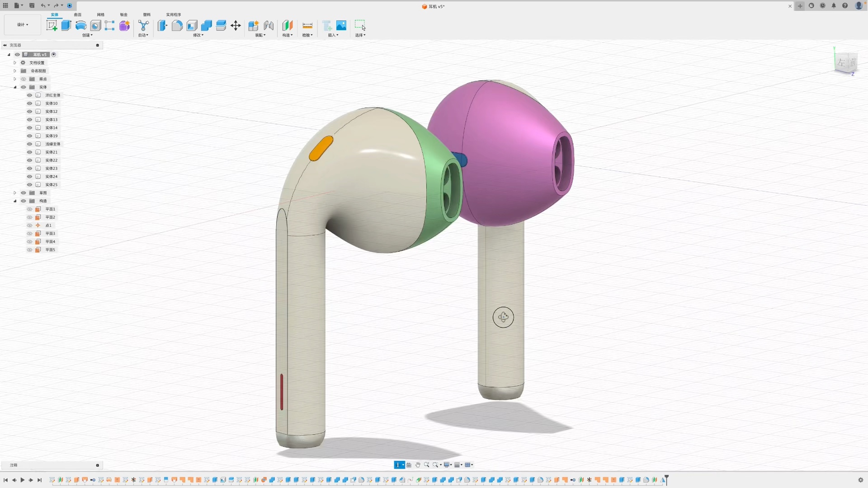Switch to the 钣金 tab
Viewport: 868px width, 488px height.
123,14
